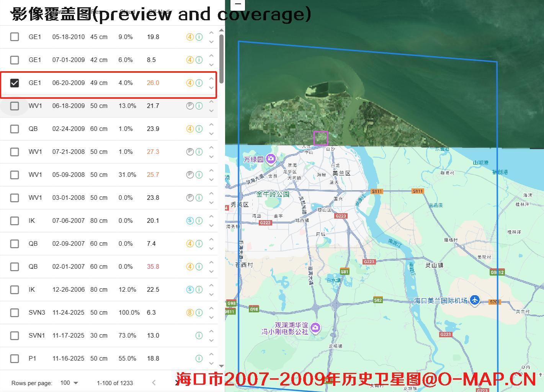Click the up chevron on GE1 07-01-2009 row
The width and height of the screenshot is (544, 392).
pyautogui.click(x=211, y=55)
